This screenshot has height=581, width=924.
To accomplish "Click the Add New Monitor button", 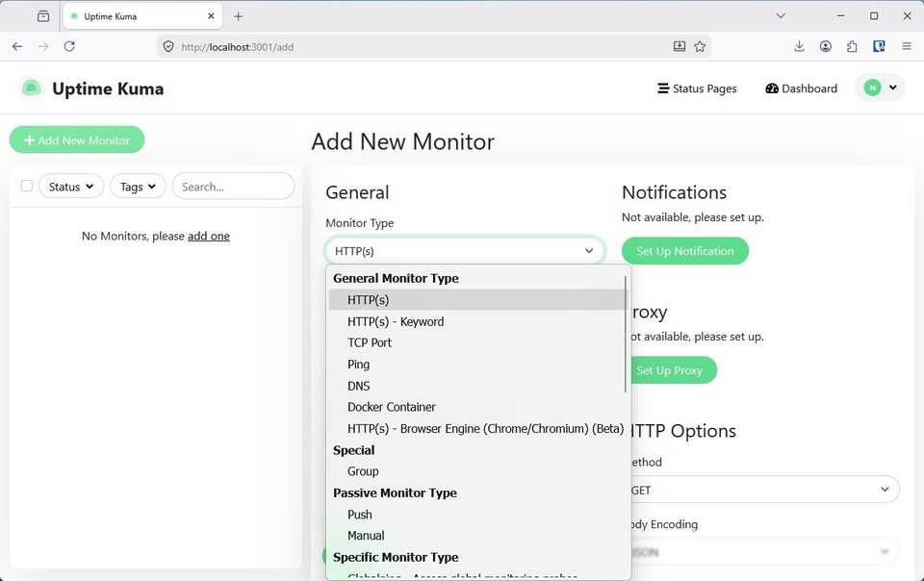I will [77, 139].
